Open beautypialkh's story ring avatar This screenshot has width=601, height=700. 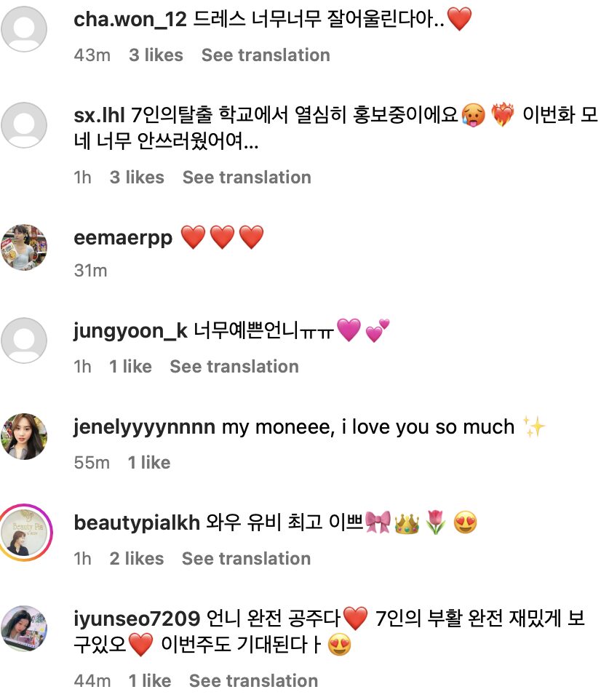point(24,533)
